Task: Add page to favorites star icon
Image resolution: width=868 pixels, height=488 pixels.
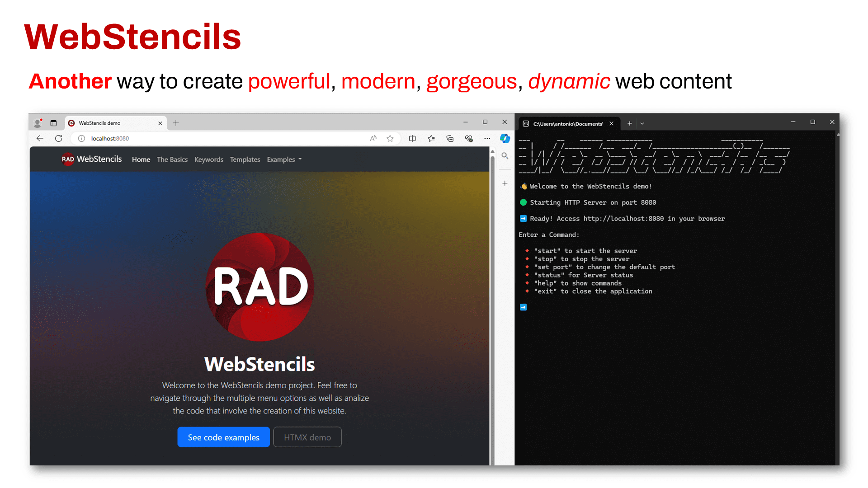Action: coord(390,138)
